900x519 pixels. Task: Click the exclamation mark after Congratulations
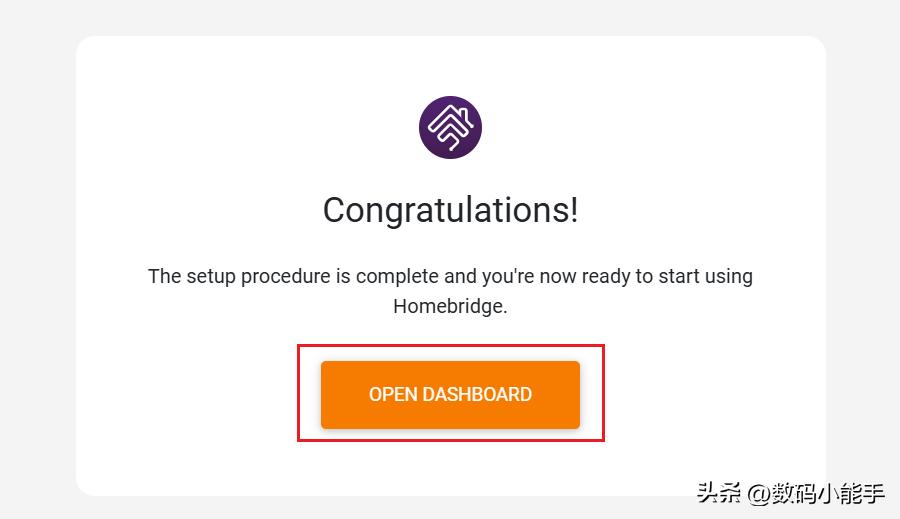[573, 210]
